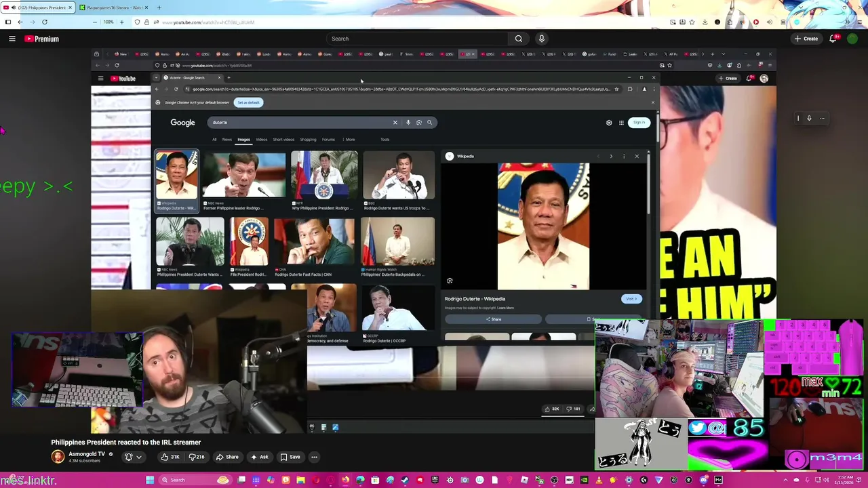
Task: Use Google voice search microphone
Action: (x=408, y=123)
